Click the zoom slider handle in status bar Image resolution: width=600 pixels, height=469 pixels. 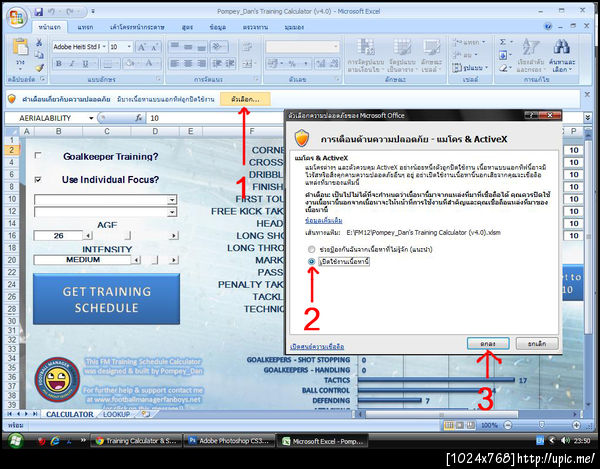(x=541, y=425)
